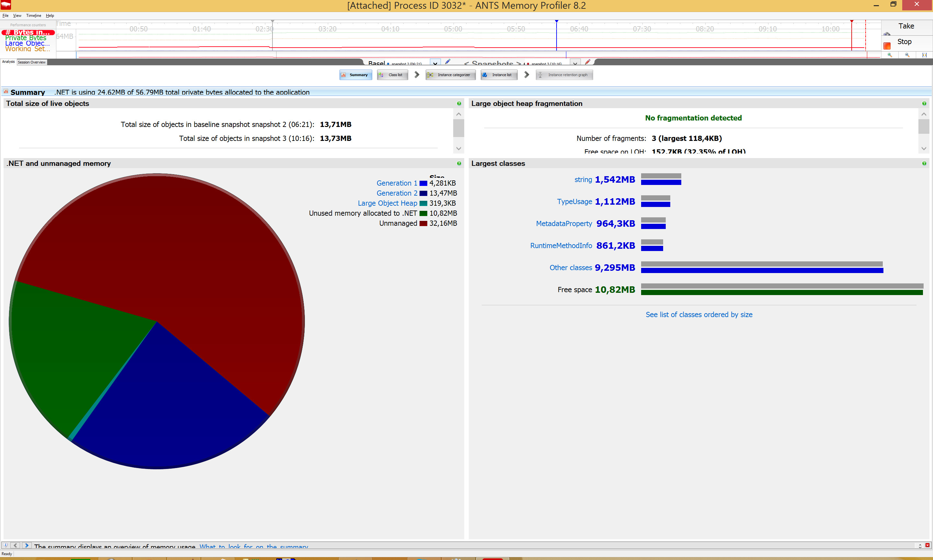The image size is (933, 560).
Task: Open the View menu
Action: point(17,16)
